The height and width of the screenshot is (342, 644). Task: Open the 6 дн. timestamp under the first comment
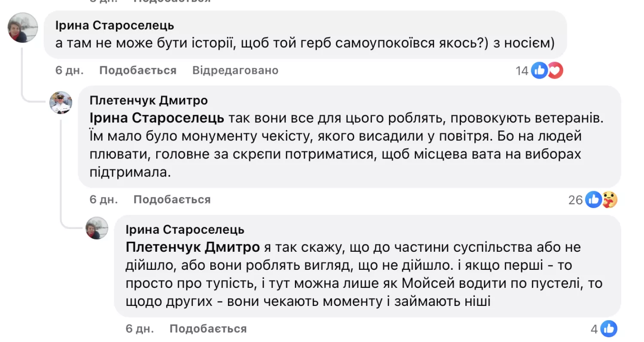coord(69,70)
